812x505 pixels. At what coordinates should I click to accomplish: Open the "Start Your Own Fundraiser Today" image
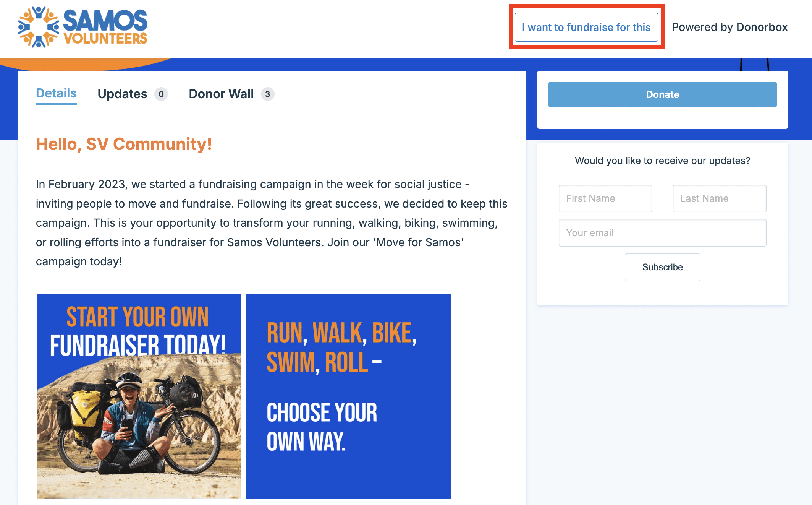tap(139, 396)
